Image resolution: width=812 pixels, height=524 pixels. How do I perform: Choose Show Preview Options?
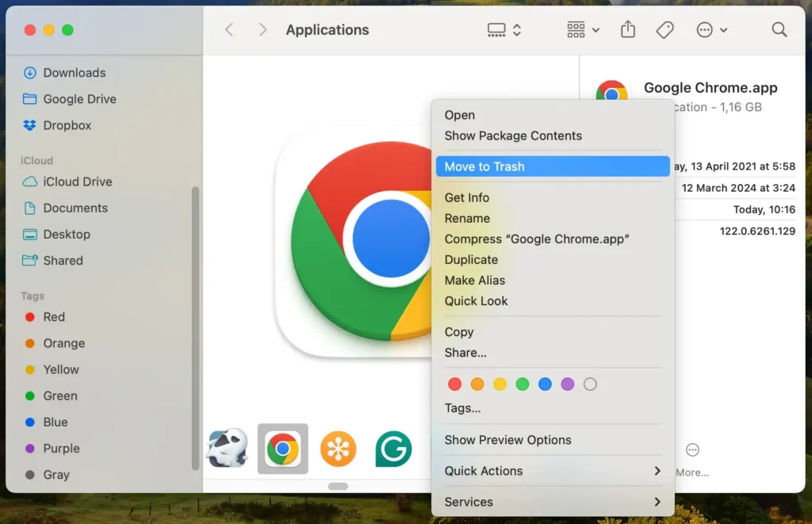pyautogui.click(x=553, y=440)
